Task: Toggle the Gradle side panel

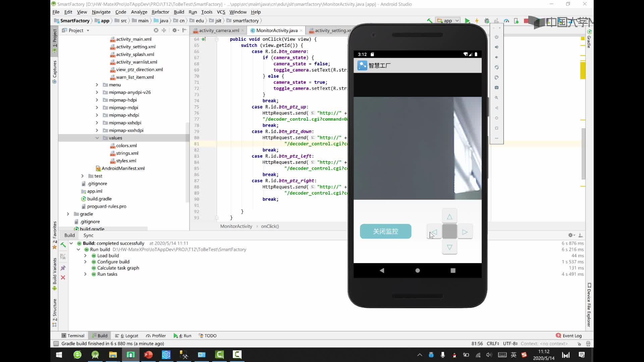Action: click(x=589, y=39)
